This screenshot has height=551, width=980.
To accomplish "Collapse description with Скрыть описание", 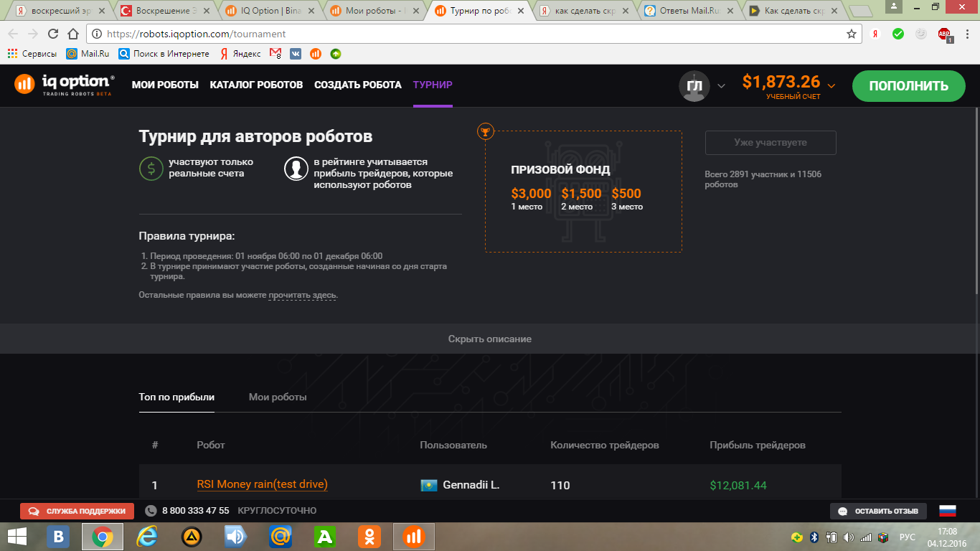I will pos(490,339).
